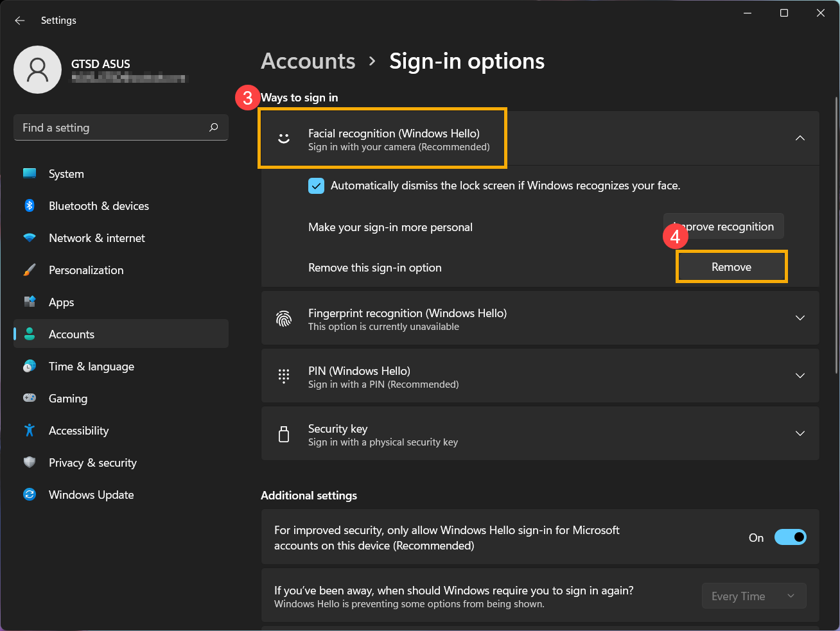Click the Personalization paintbrush icon
Image resolution: width=840 pixels, height=631 pixels.
pyautogui.click(x=30, y=270)
